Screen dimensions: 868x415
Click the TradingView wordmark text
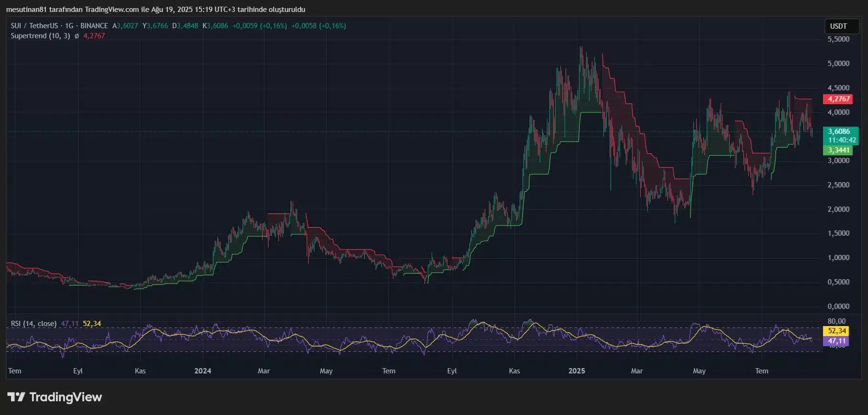pos(66,397)
